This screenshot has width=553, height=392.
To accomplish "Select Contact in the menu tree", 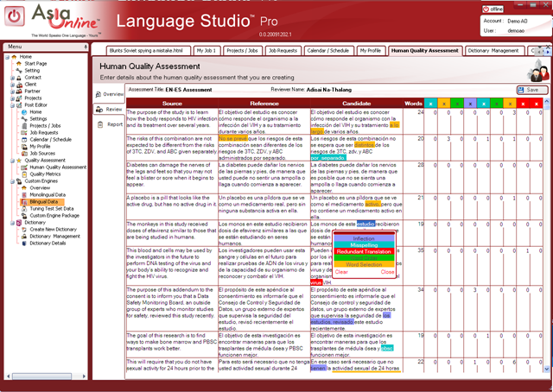I will (33, 77).
